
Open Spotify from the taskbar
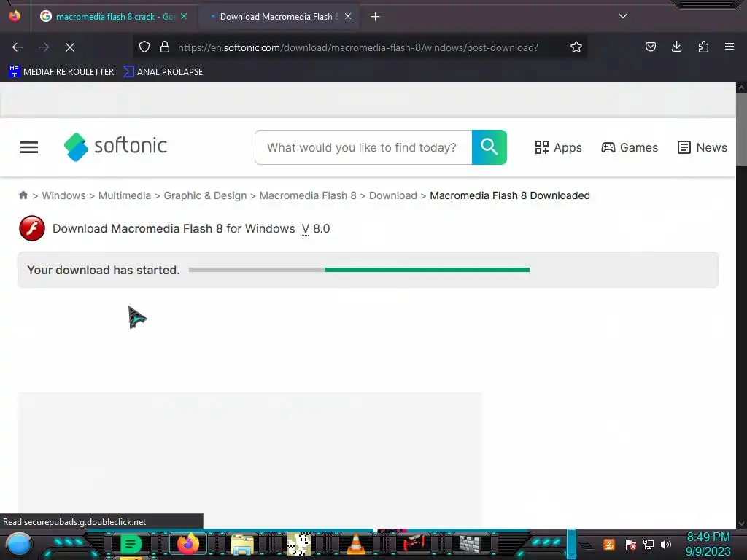(130, 544)
